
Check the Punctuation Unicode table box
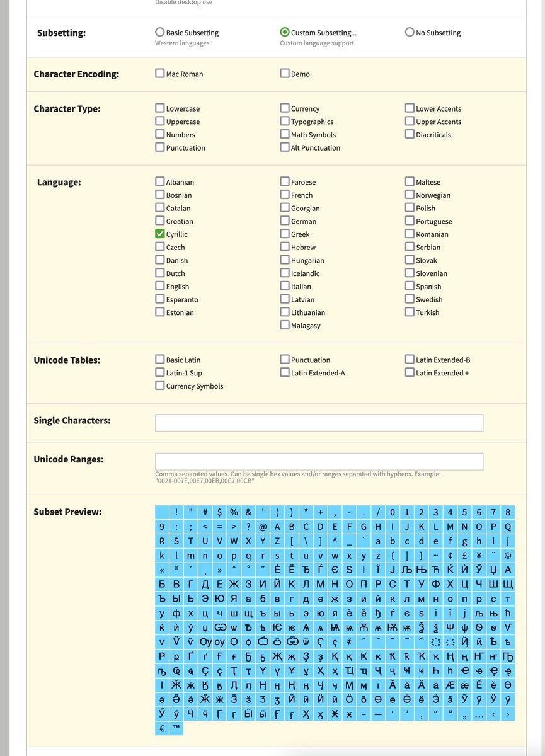285,359
